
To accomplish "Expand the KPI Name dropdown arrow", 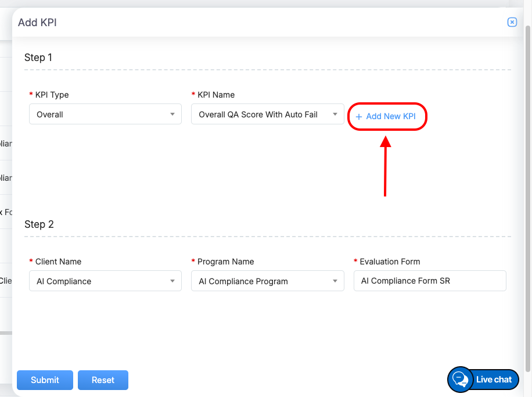I will click(335, 115).
